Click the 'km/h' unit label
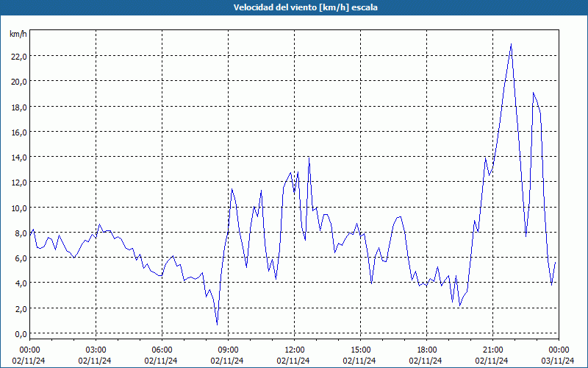 18,34
